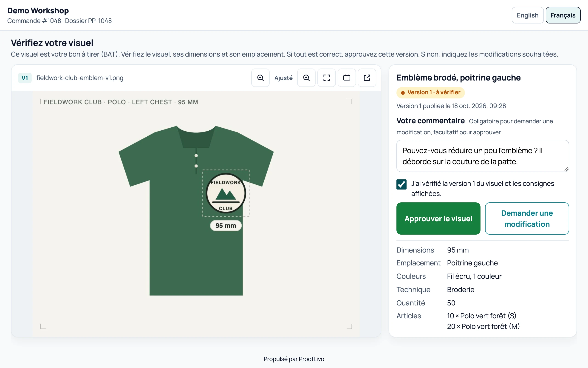Viewport: 588px width, 368px height.
Task: Click the Dimensions 95 mm value in specs
Action: [x=458, y=250]
